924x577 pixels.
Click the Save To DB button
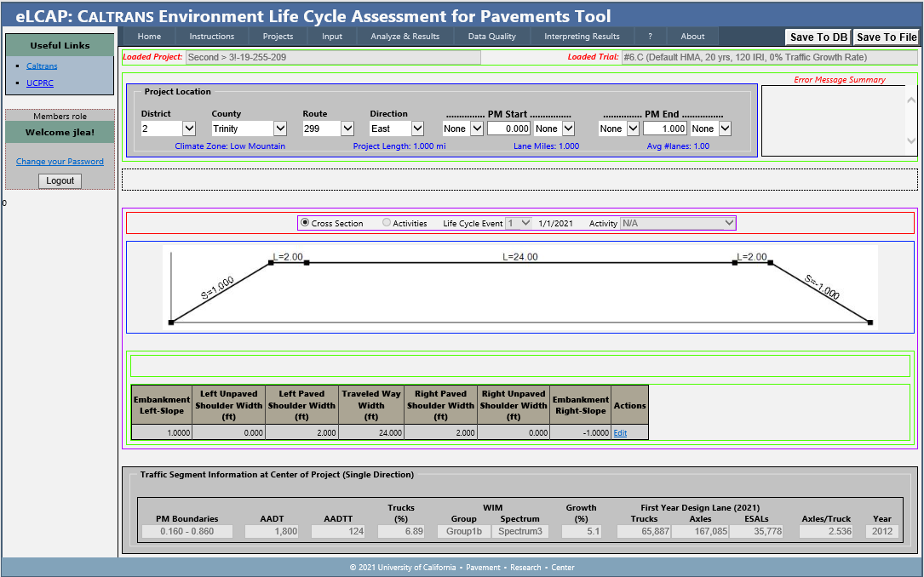[818, 37]
